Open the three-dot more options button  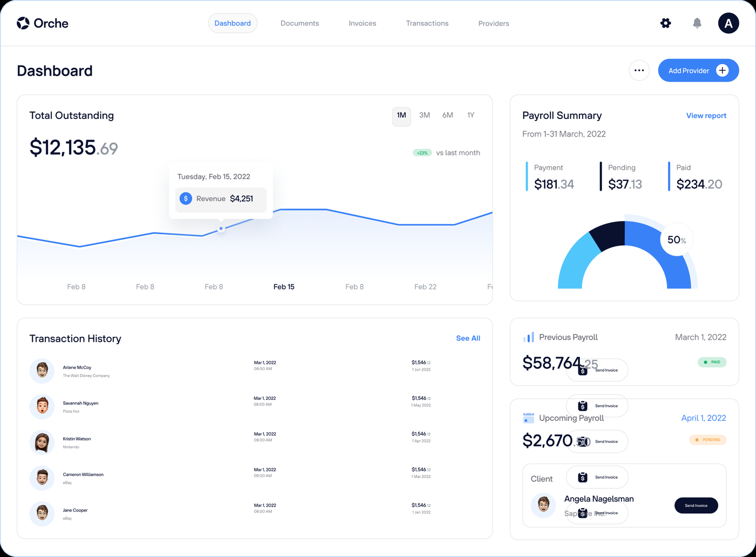point(639,70)
